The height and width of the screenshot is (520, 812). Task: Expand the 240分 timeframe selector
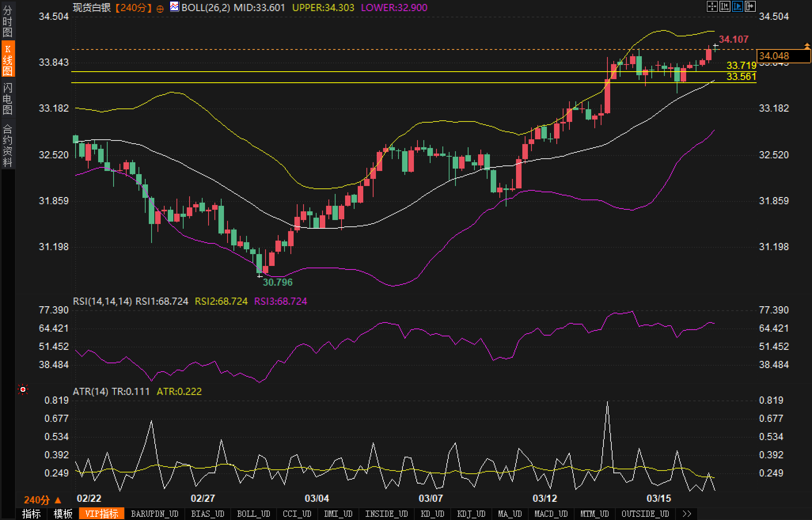pos(43,500)
